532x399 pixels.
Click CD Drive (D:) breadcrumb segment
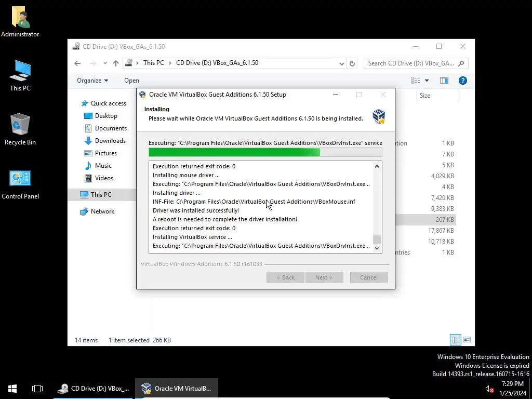pyautogui.click(x=217, y=63)
